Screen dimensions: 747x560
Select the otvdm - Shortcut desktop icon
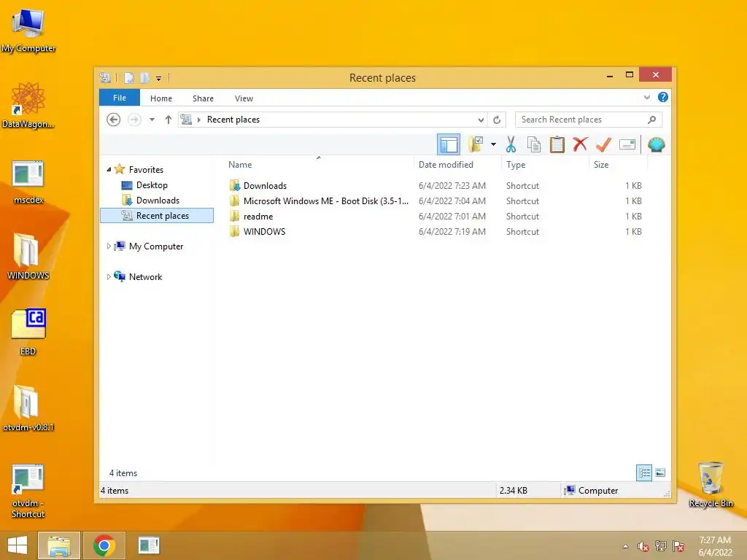tap(28, 491)
